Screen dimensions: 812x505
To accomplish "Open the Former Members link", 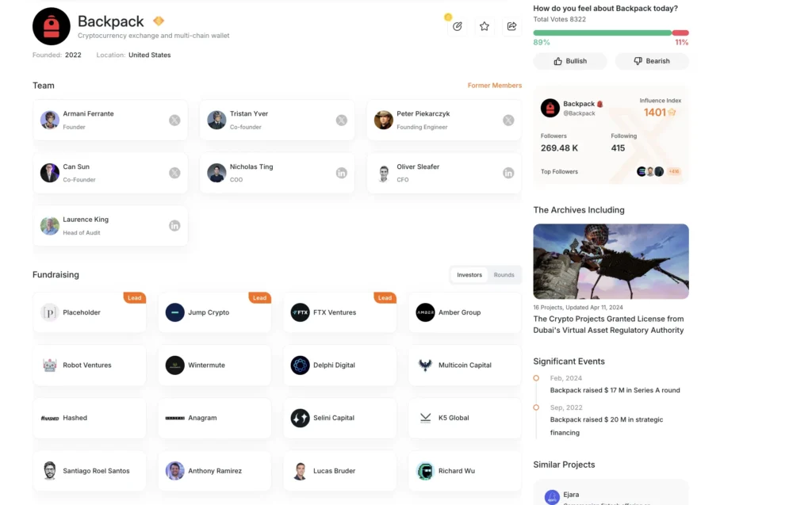I will coord(495,86).
